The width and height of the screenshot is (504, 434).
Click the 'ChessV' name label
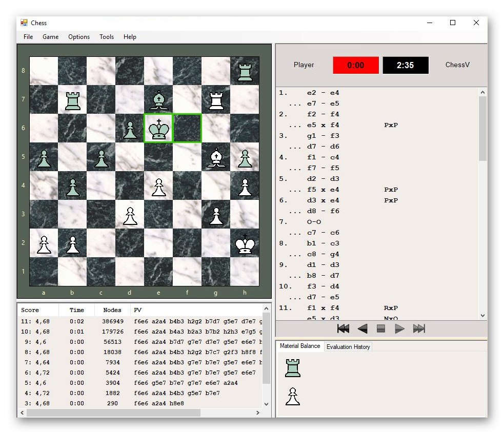click(457, 65)
